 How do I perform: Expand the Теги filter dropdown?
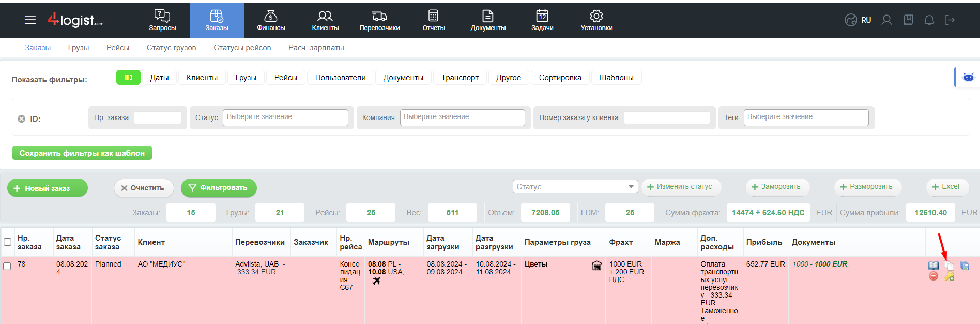point(806,117)
